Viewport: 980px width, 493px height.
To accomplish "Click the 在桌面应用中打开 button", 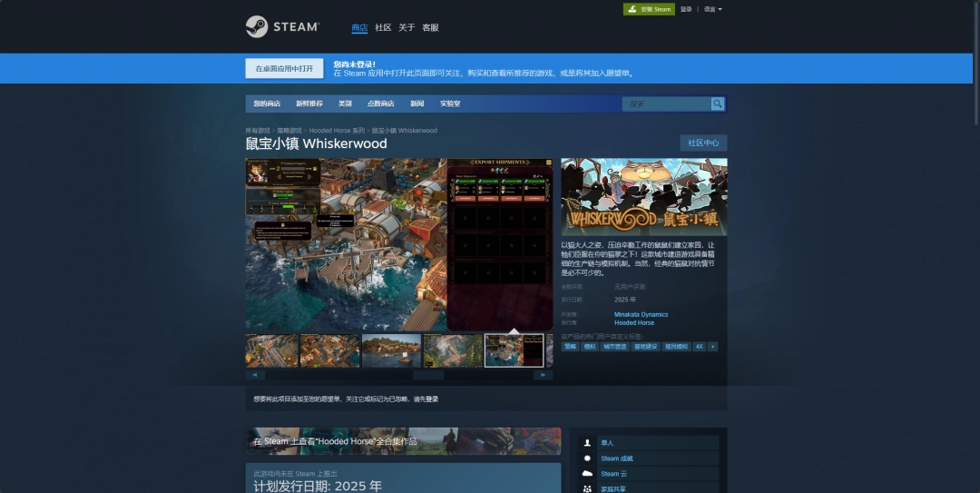I will pos(284,69).
